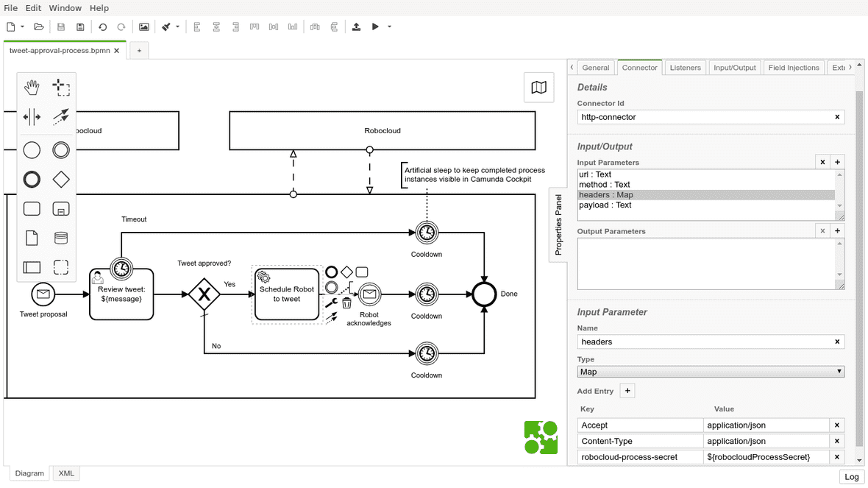
Task: Activate the hand tool in the palette
Action: 32,88
